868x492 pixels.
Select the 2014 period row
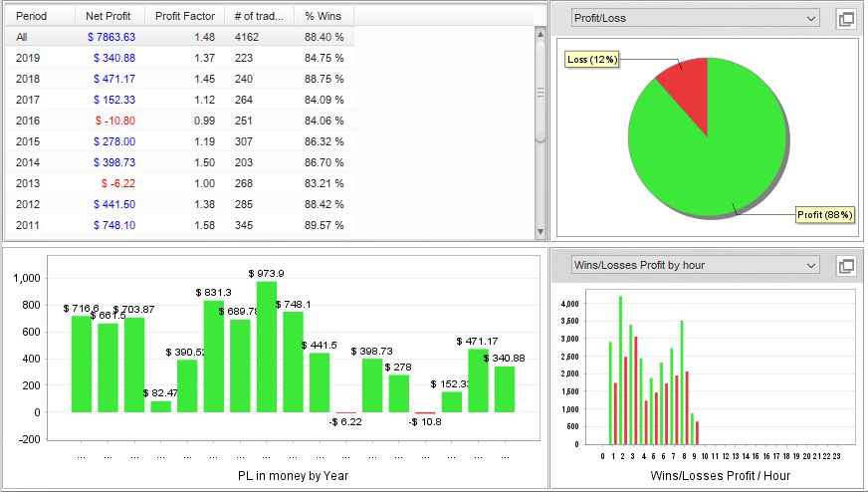coord(180,162)
